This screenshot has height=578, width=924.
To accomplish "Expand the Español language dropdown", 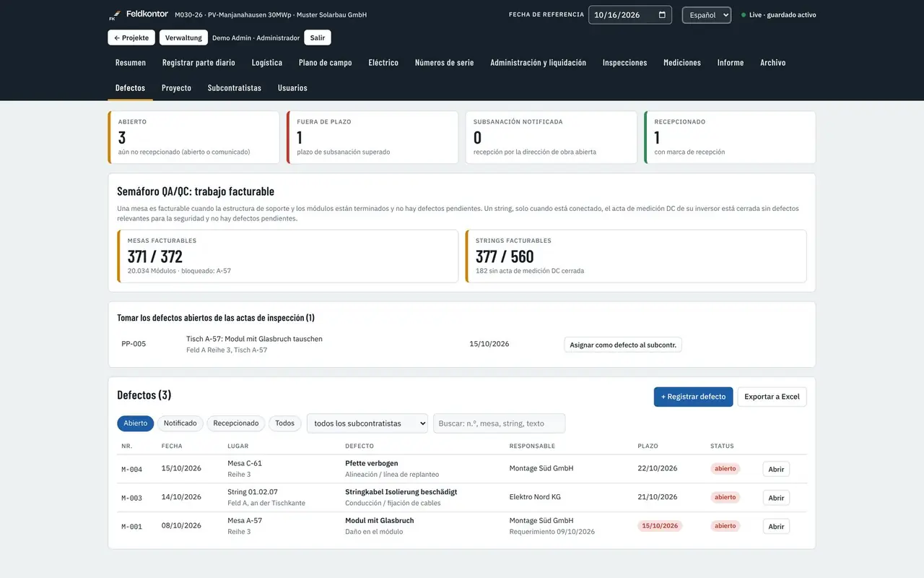I will (x=707, y=15).
